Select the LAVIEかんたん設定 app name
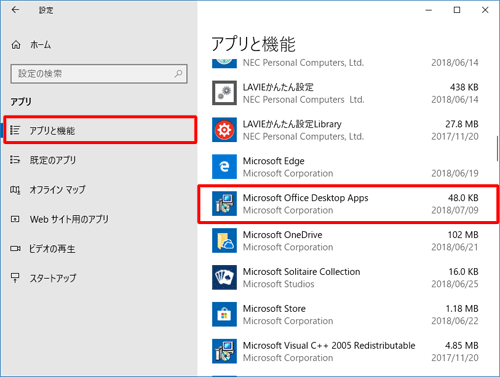Image resolution: width=500 pixels, height=377 pixels. coord(278,87)
